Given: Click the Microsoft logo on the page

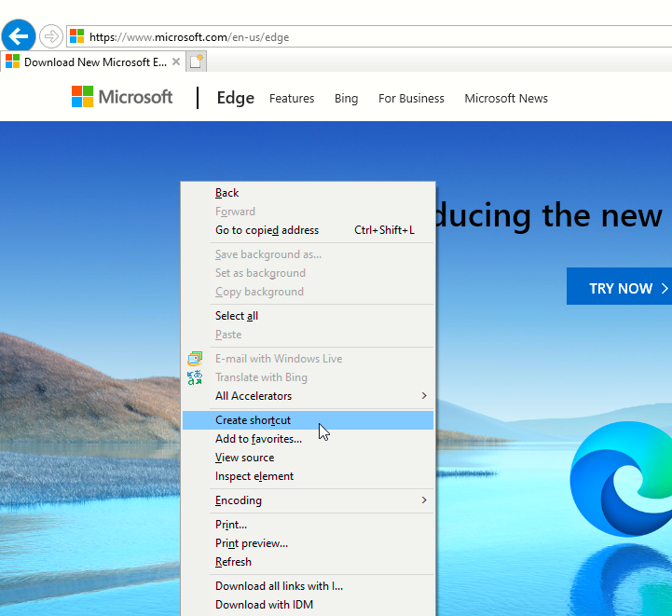Looking at the screenshot, I should [122, 97].
